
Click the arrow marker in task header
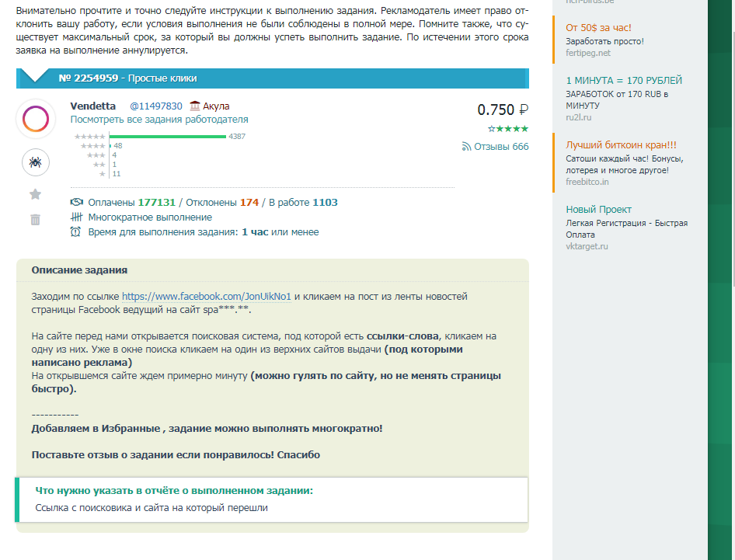click(x=35, y=75)
